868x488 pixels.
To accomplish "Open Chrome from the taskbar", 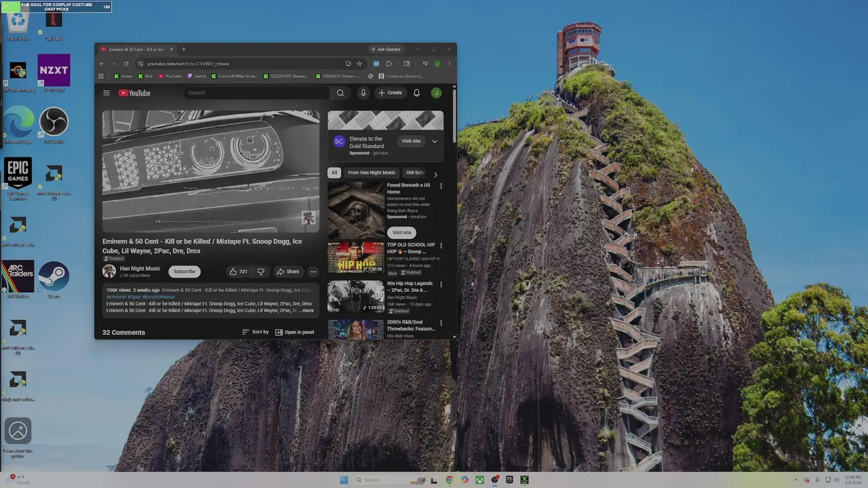I will [x=450, y=480].
